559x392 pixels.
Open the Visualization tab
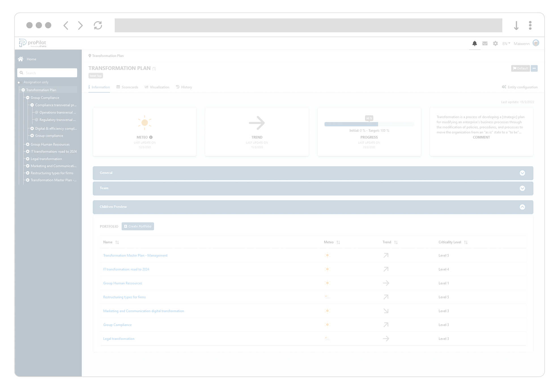click(x=157, y=87)
